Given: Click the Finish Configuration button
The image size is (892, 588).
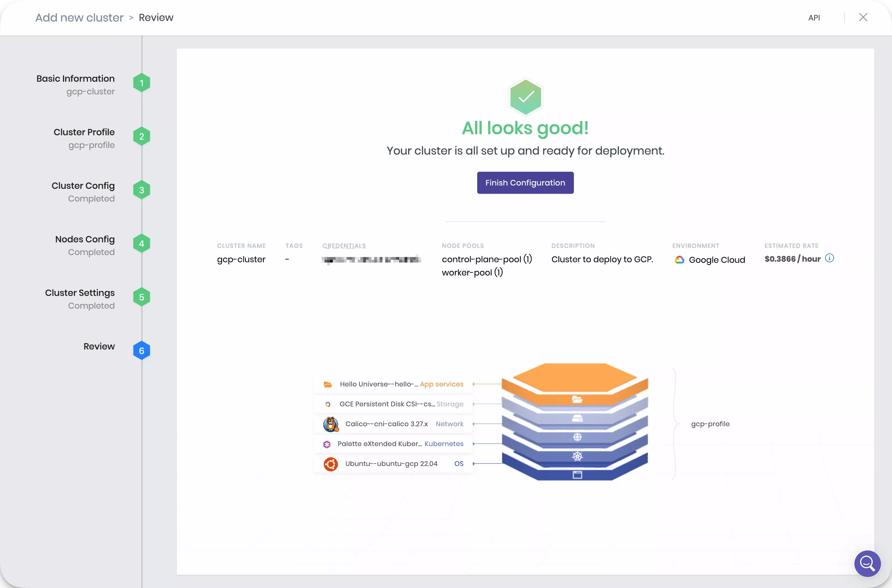Looking at the screenshot, I should click(525, 183).
